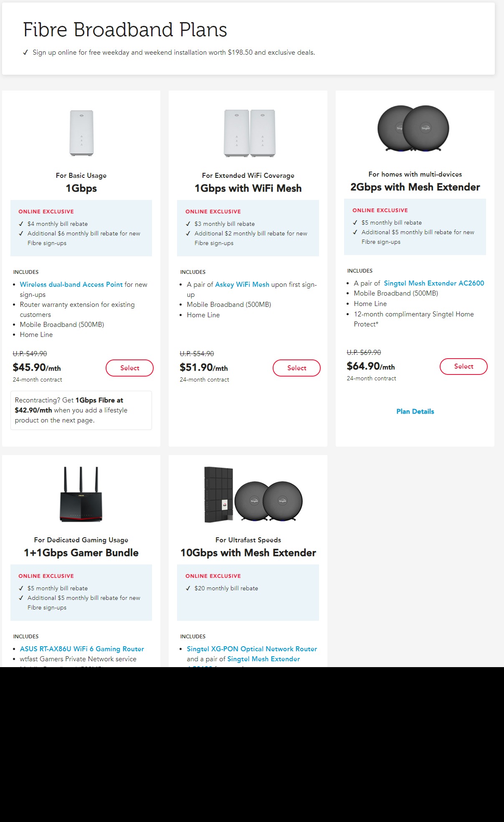Open ASUS RT-AX86U WiFi 6 Gaming Router link

pyautogui.click(x=82, y=649)
